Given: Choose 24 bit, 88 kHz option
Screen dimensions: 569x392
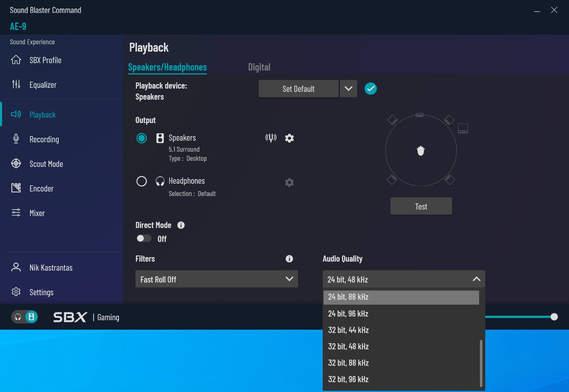Looking at the screenshot, I should click(401, 297).
